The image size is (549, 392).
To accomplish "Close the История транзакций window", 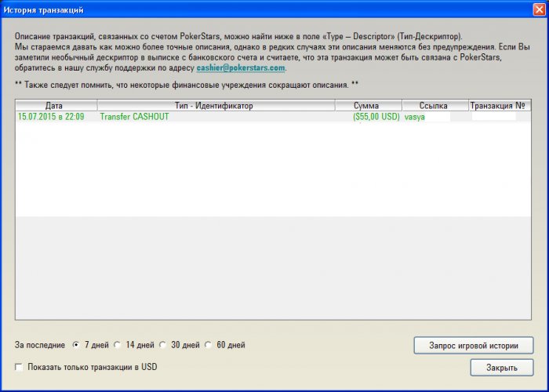I will pyautogui.click(x=540, y=9).
